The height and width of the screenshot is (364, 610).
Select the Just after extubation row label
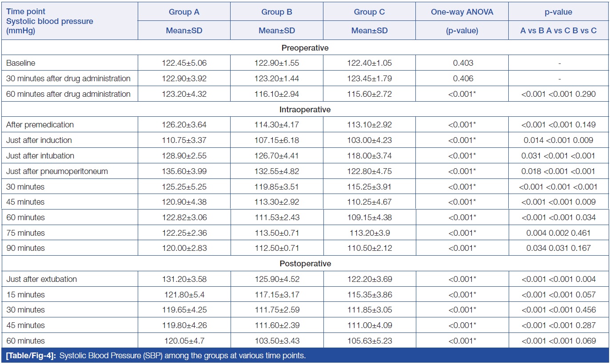(x=41, y=279)
